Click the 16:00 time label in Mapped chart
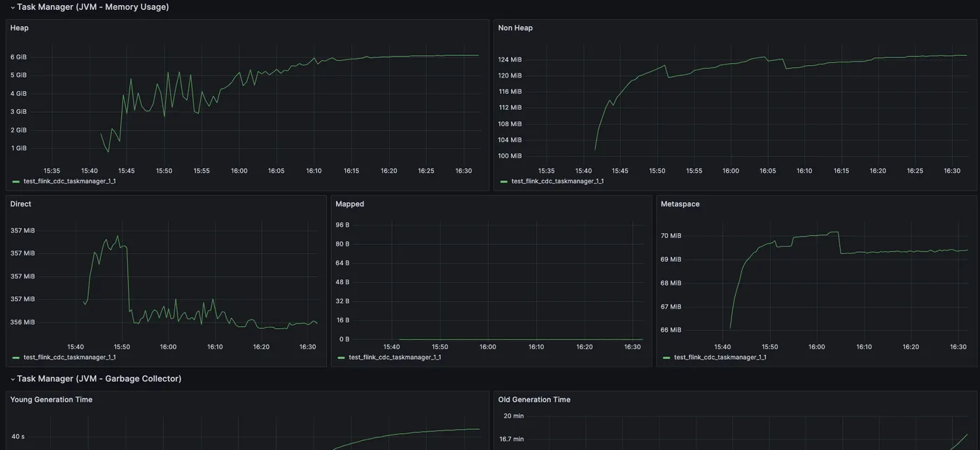 coord(488,346)
